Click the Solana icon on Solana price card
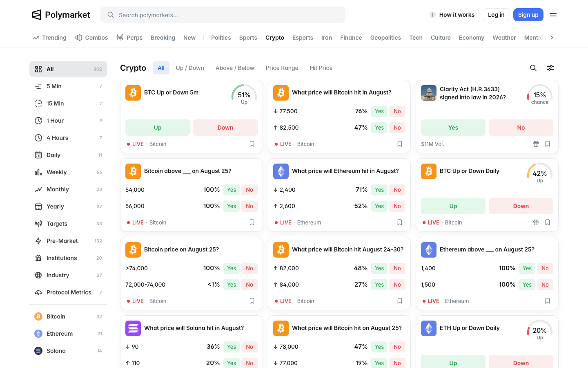The height and width of the screenshot is (368, 588). click(x=133, y=328)
